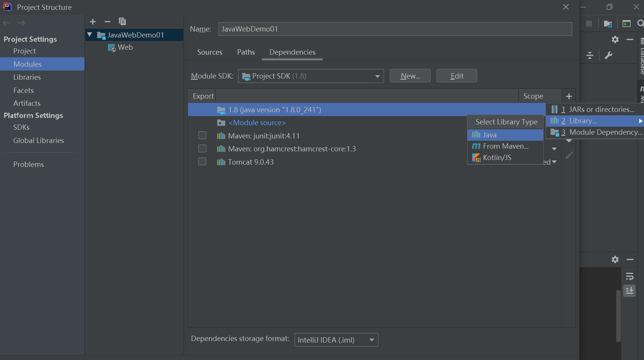Choose JARs or directories menu entry
Screen dimensions: 644x360
pyautogui.click(x=595, y=109)
